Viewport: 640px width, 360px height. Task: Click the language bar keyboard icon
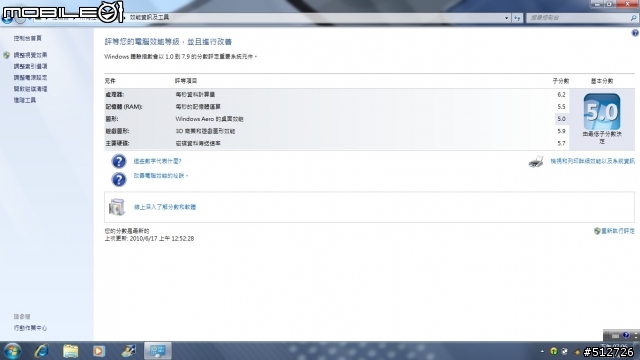pyautogui.click(x=616, y=336)
